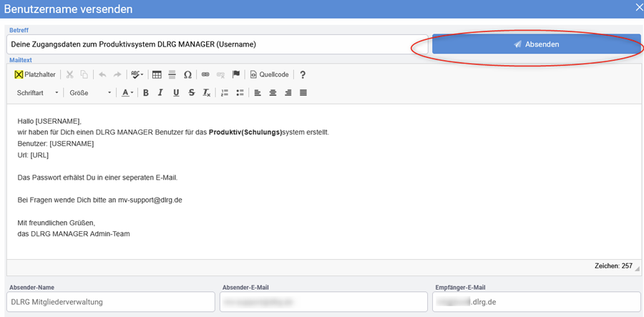The width and height of the screenshot is (644, 317).
Task: Insert a table using table icon
Action: pyautogui.click(x=157, y=74)
